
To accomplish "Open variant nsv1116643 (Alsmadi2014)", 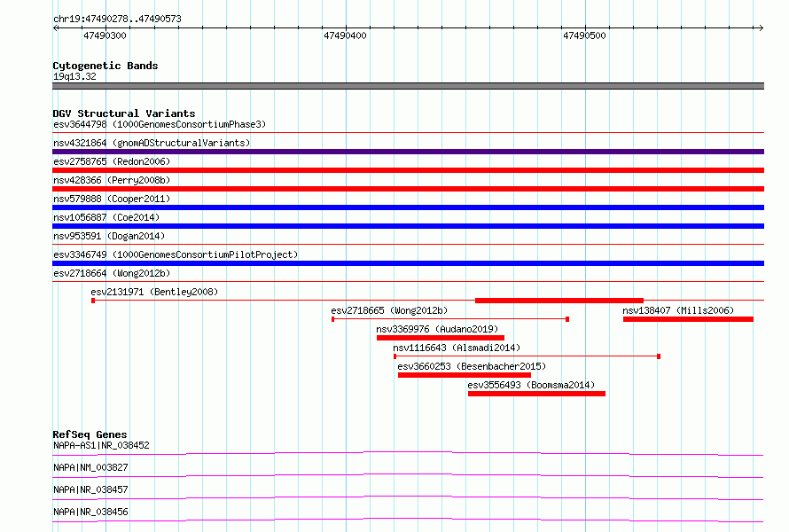I will pos(457,348).
